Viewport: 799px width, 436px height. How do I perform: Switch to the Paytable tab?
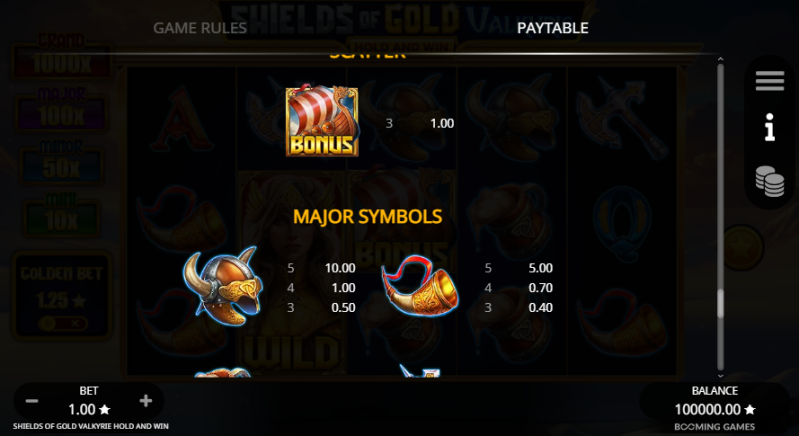[552, 28]
